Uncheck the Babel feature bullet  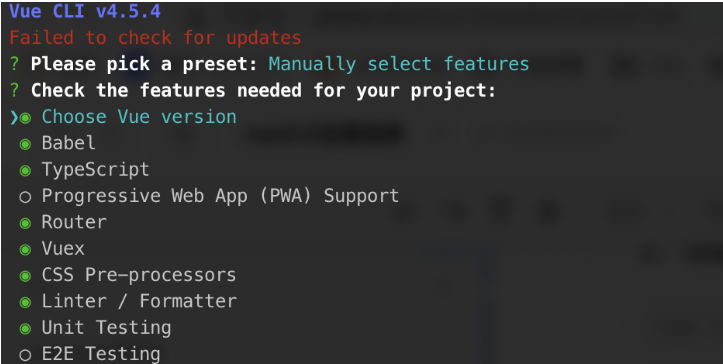[25, 144]
